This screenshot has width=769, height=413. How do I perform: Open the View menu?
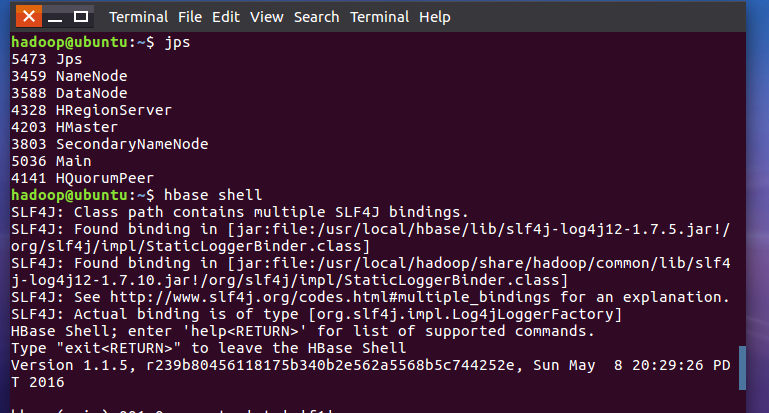coord(266,17)
